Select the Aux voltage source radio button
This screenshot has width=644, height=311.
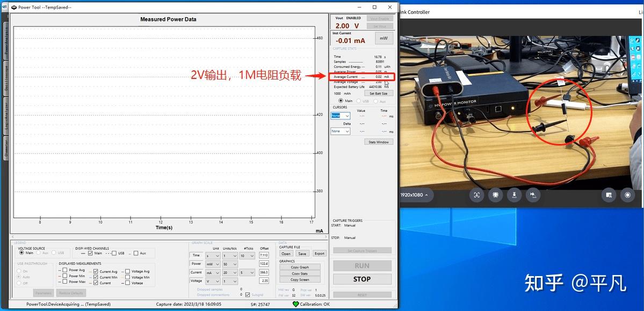(38, 252)
